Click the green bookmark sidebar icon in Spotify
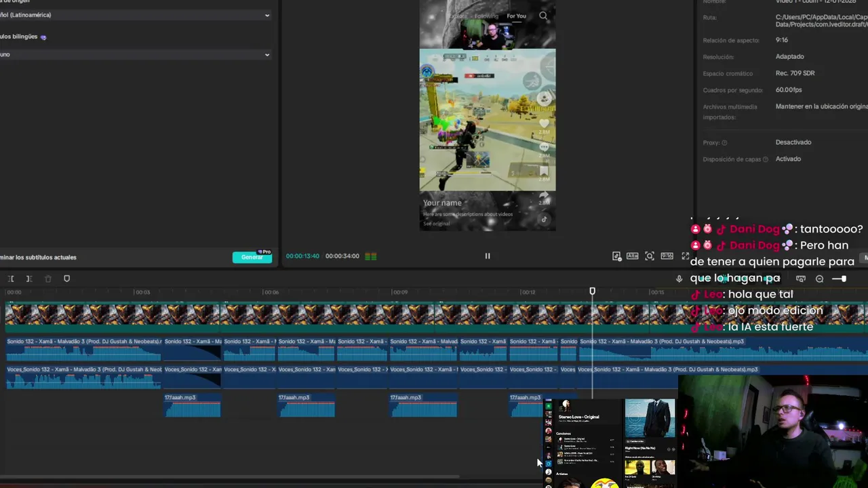868x488 pixels. (549, 406)
